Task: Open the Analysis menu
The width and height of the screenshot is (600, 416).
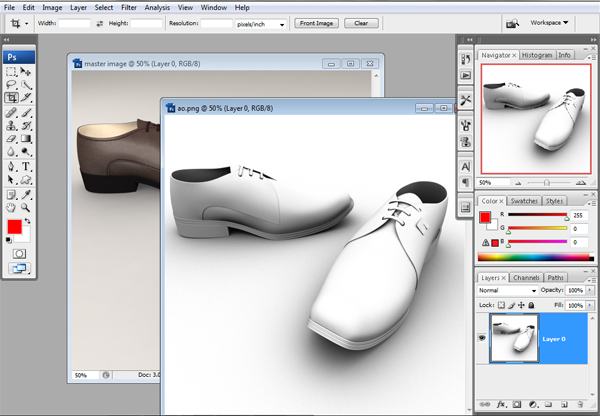Action: pyautogui.click(x=157, y=7)
